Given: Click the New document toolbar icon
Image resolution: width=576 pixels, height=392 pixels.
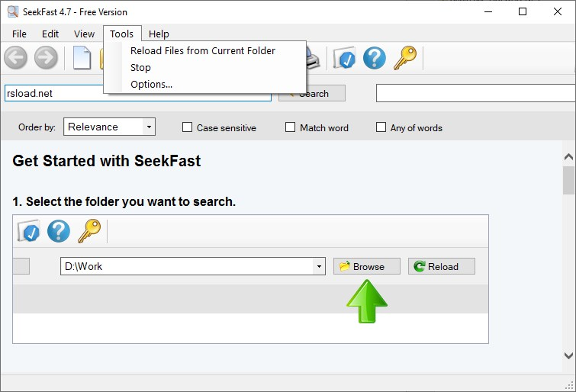Looking at the screenshot, I should pyautogui.click(x=82, y=58).
